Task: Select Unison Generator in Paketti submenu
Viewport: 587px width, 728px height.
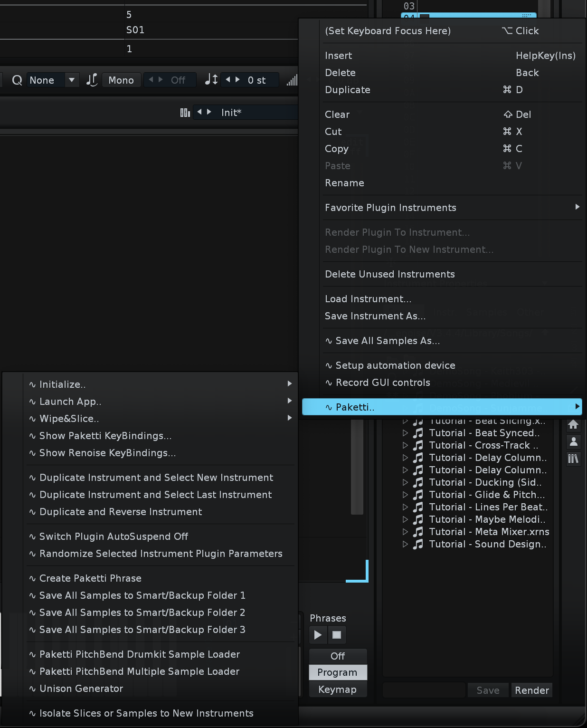Action: 81,689
